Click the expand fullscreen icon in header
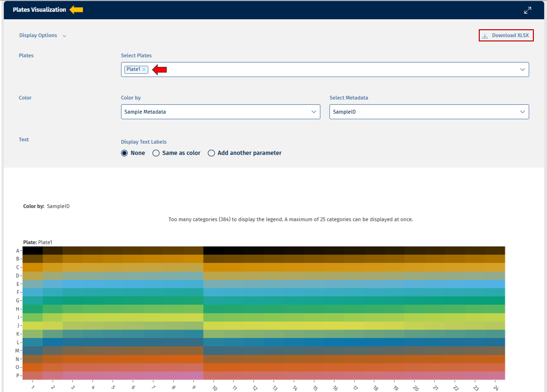Screen dimensions: 547x392 tap(527, 10)
